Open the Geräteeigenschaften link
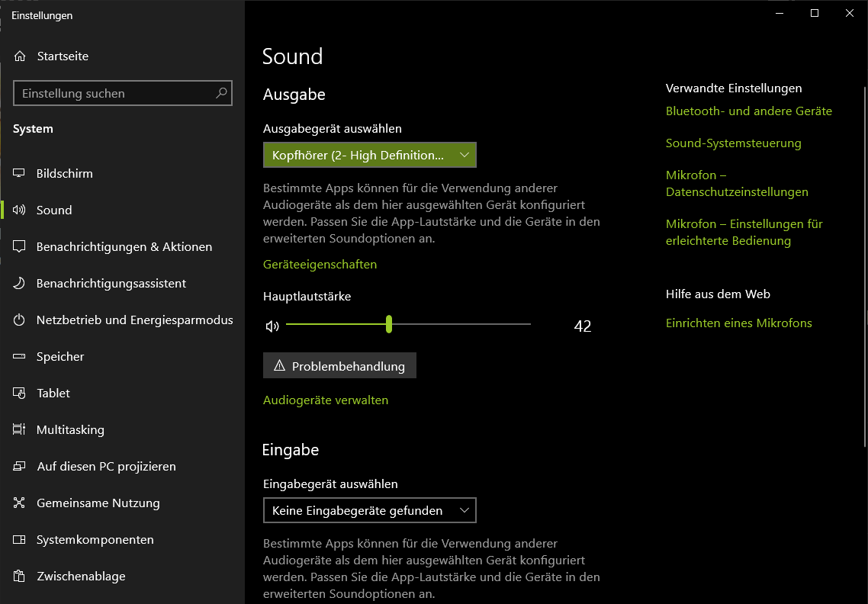This screenshot has height=604, width=868. click(x=320, y=265)
